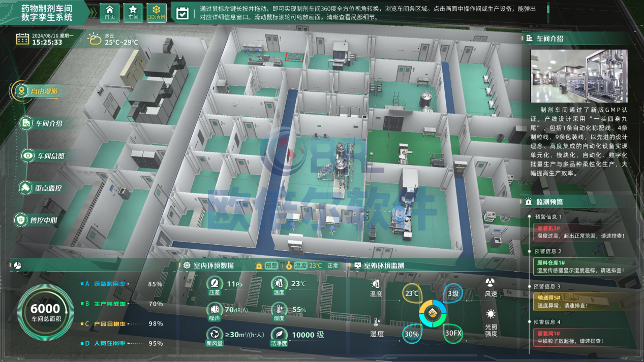The image size is (644, 362).
Task: Click the 光照强度 sun icon
Action: [490, 314]
